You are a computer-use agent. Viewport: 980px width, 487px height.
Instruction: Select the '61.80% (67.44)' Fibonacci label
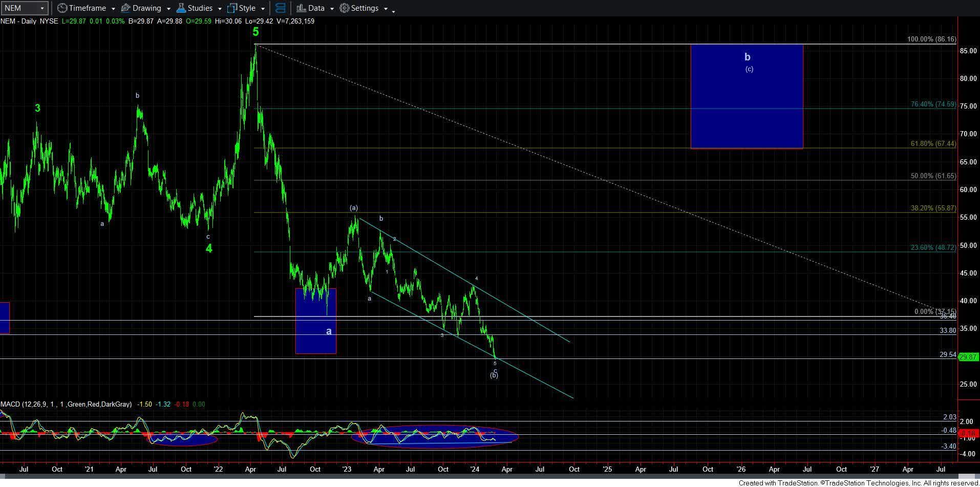933,144
